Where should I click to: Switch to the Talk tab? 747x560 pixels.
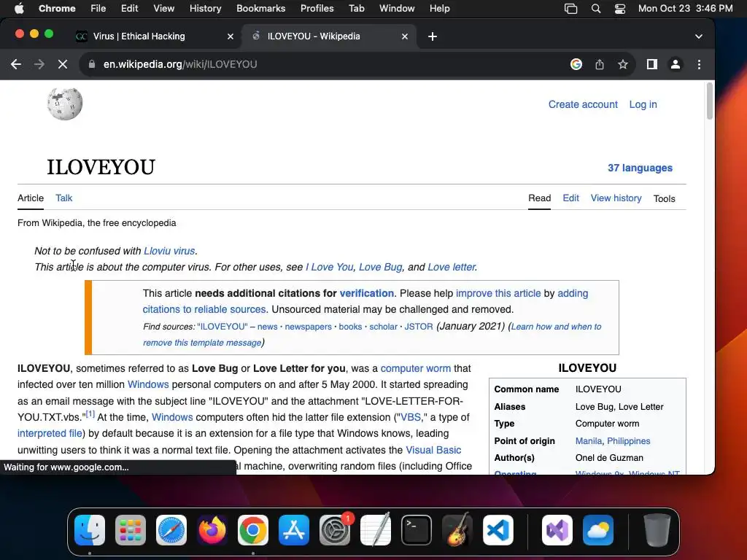(x=64, y=198)
